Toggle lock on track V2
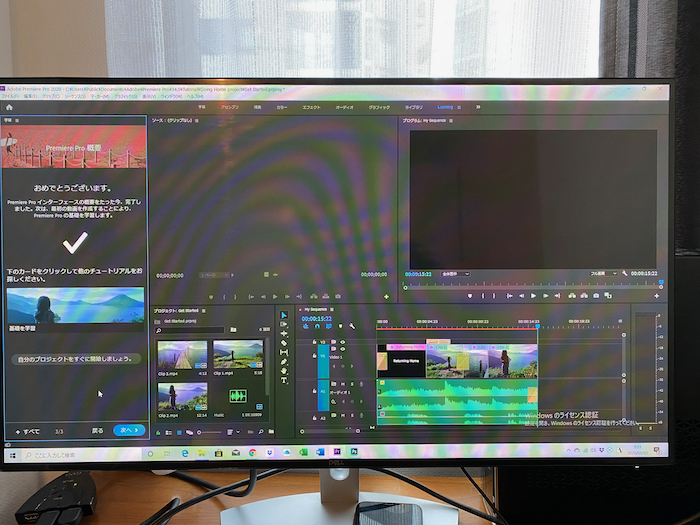 point(314,342)
